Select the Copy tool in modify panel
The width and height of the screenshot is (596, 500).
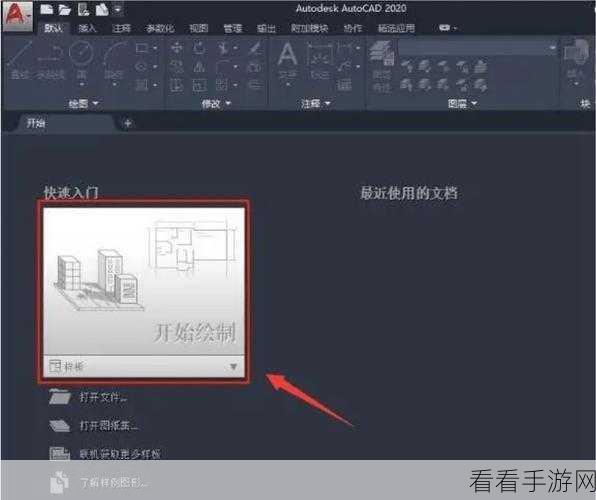tap(176, 67)
